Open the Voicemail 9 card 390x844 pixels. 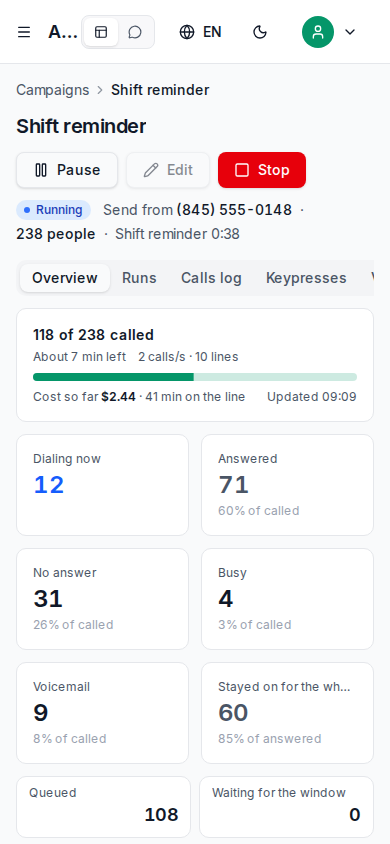(102, 713)
